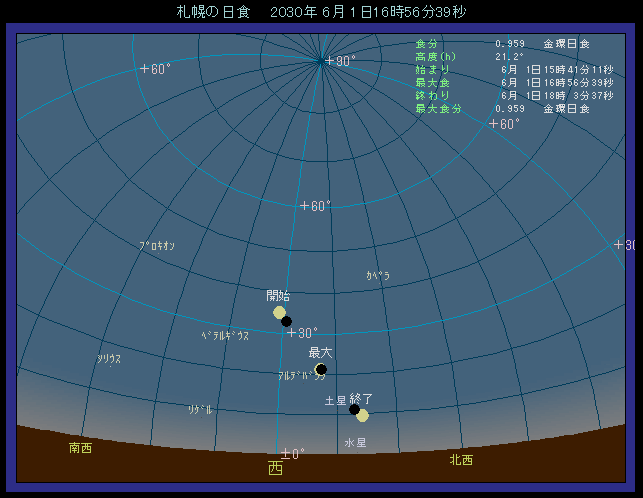Select the star Aldebaran (アルデバラン)
The height and width of the screenshot is (498, 643).
click(300, 376)
